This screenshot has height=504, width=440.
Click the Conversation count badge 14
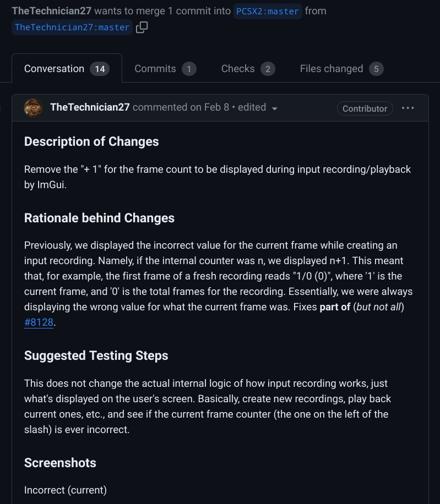tap(100, 69)
